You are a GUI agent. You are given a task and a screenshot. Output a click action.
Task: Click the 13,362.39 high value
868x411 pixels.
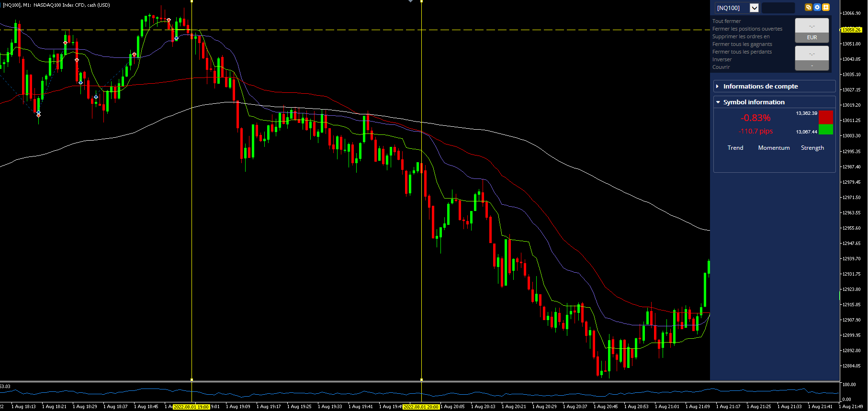point(807,113)
